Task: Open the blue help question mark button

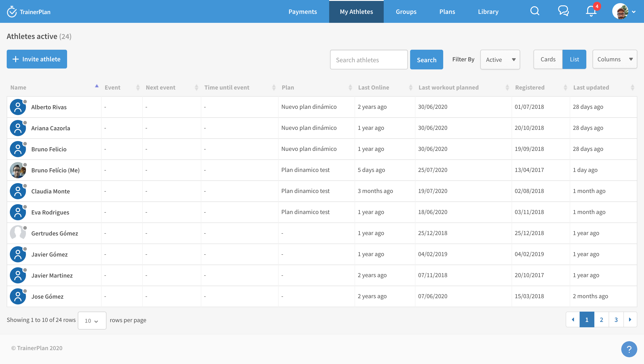Action: (629, 349)
